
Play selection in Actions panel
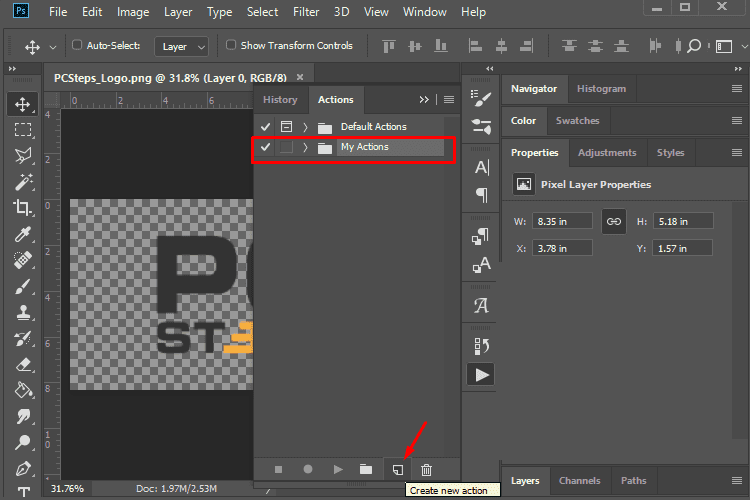(x=338, y=469)
